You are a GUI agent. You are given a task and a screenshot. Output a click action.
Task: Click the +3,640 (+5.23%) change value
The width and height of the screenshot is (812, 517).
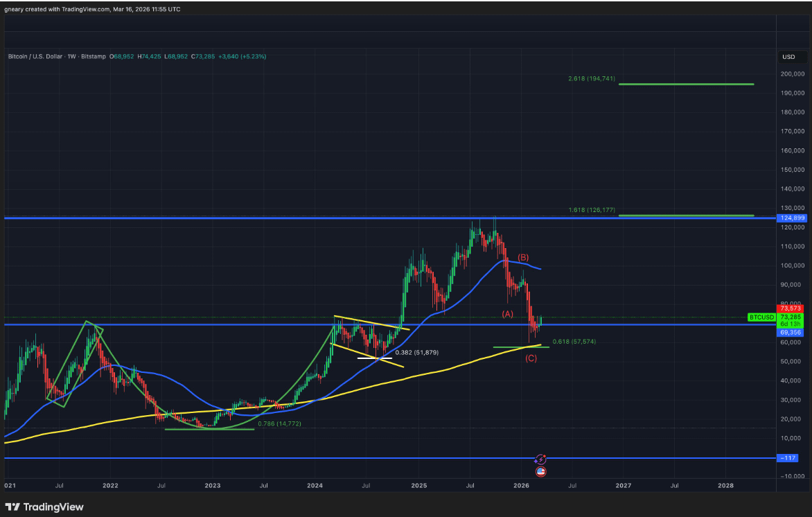tap(242, 56)
